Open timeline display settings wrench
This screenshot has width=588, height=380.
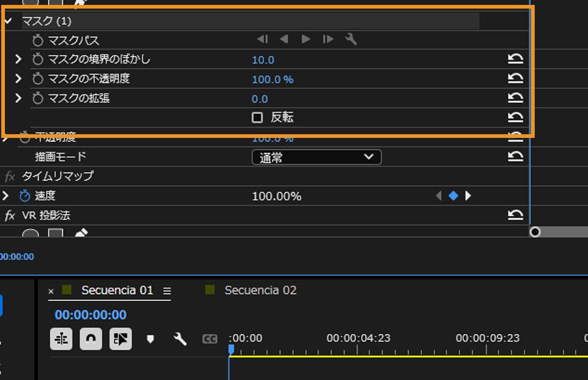click(180, 339)
